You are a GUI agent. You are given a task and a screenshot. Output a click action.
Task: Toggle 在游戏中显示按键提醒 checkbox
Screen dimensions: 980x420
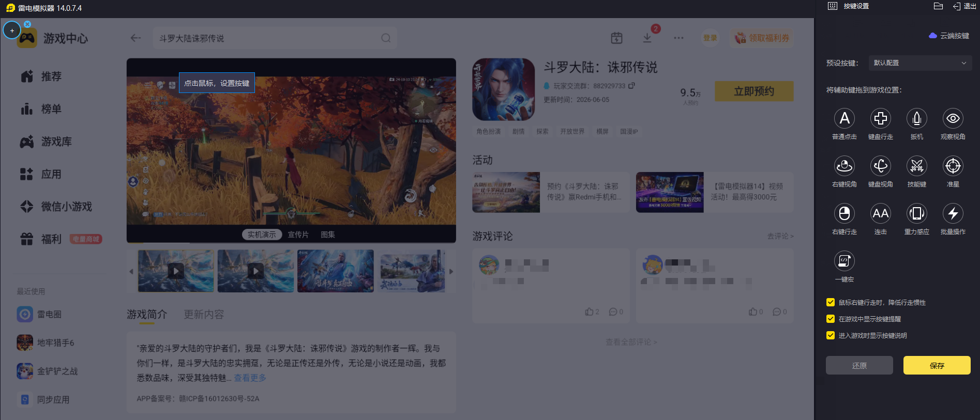[831, 319]
